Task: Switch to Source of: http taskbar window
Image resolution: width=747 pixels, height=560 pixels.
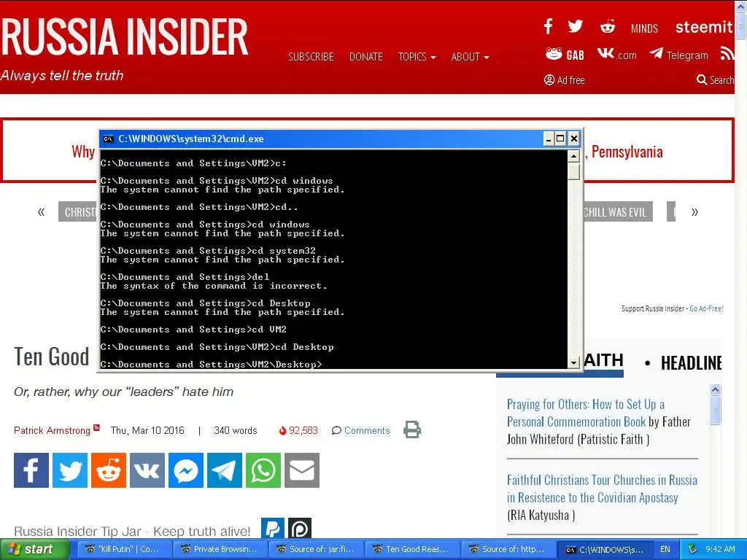Action: [508, 549]
